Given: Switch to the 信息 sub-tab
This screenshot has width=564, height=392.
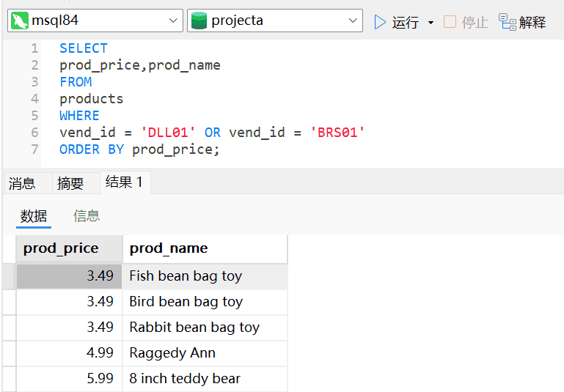Looking at the screenshot, I should 87,215.
